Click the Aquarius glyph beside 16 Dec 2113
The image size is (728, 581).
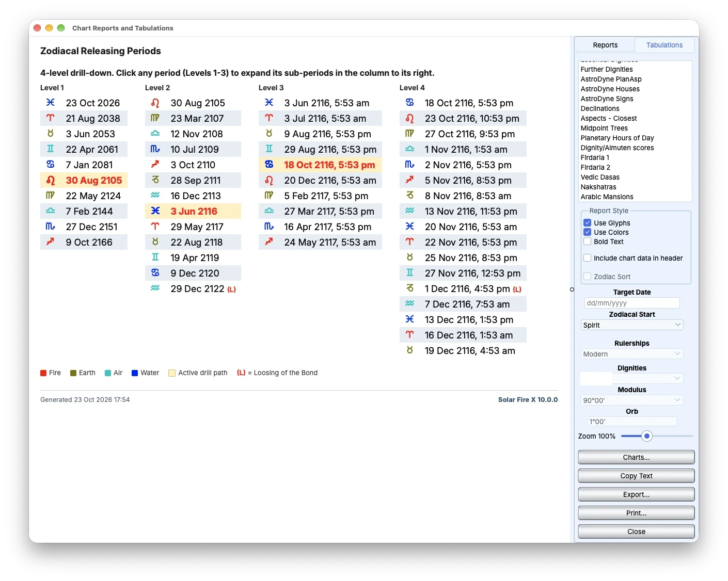coord(155,196)
